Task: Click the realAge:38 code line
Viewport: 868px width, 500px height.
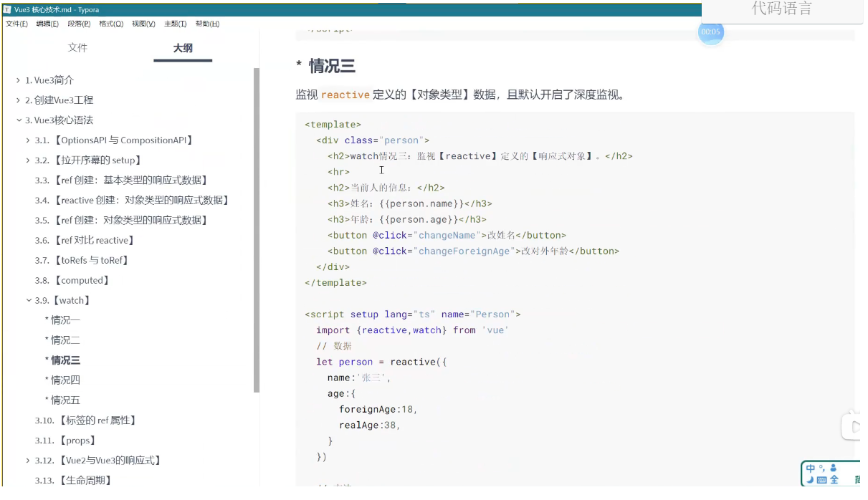Action: 370,425
